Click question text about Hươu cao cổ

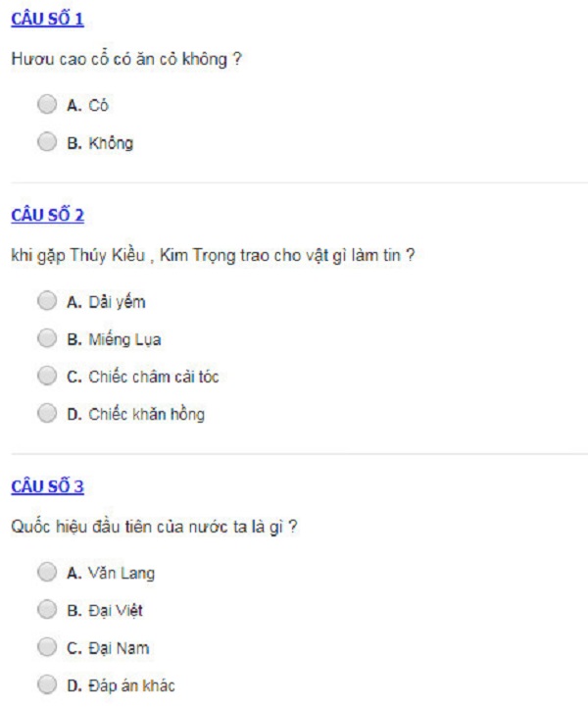coord(126,59)
